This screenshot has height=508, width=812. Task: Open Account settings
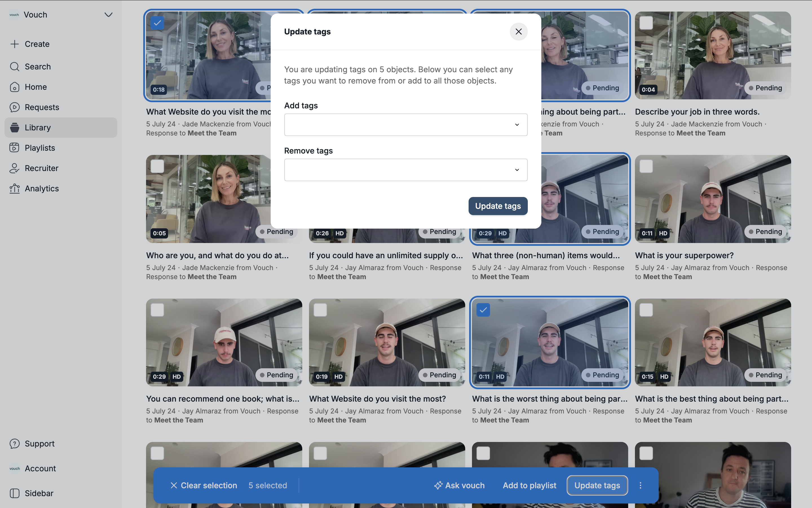click(x=40, y=469)
